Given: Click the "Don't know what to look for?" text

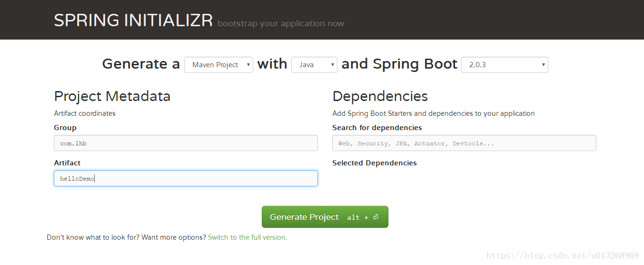Looking at the screenshot, I should click(93, 237).
